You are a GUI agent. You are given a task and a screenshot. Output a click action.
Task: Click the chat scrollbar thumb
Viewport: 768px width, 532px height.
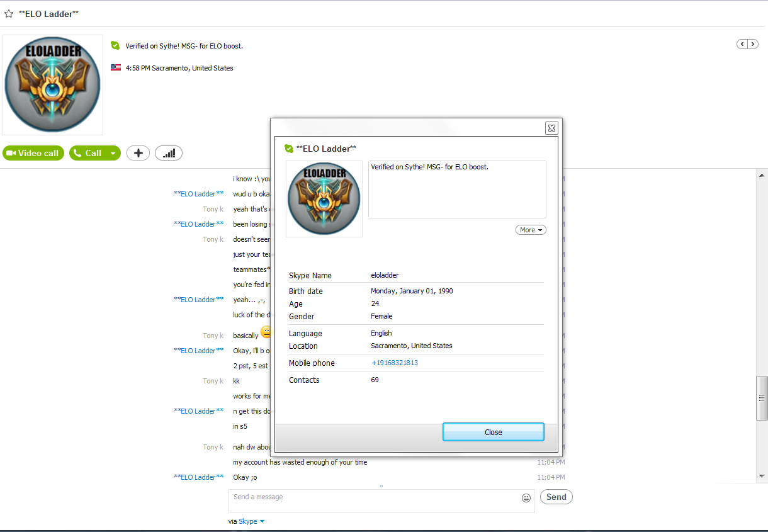(x=762, y=398)
